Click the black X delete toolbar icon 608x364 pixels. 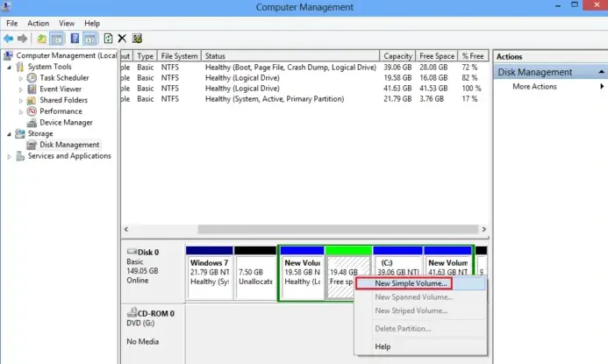click(x=123, y=39)
